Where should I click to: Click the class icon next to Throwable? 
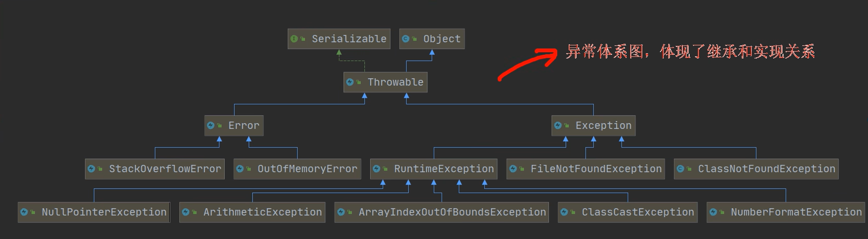(350, 82)
